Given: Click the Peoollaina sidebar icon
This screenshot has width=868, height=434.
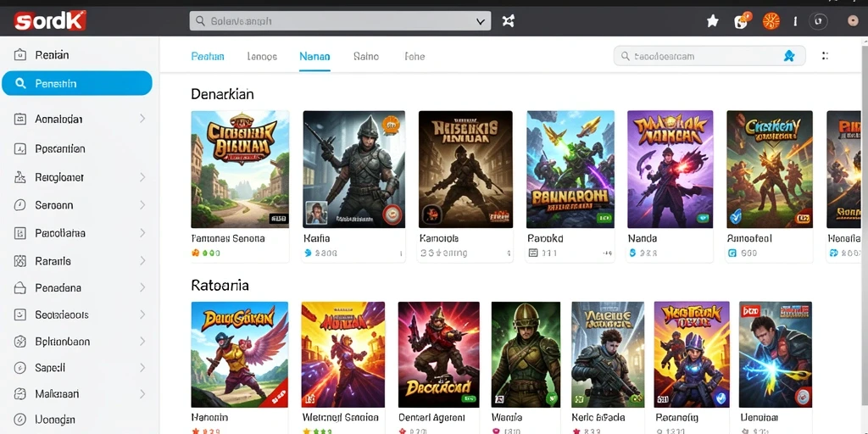Looking at the screenshot, I should (x=20, y=233).
